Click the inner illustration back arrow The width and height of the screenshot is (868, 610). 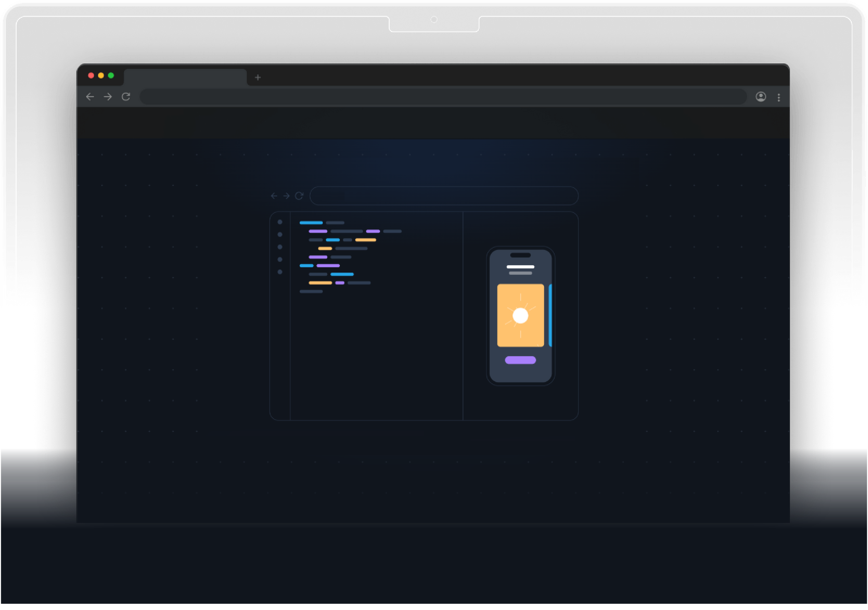pos(274,196)
